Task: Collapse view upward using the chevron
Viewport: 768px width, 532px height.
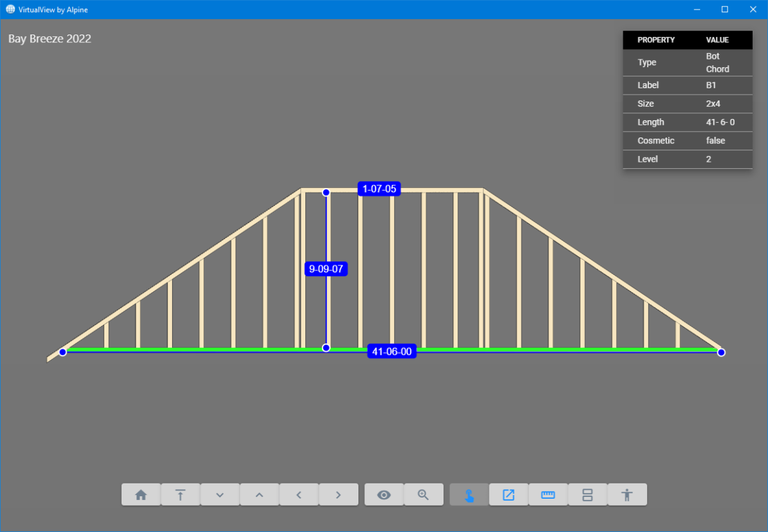Action: (x=259, y=494)
